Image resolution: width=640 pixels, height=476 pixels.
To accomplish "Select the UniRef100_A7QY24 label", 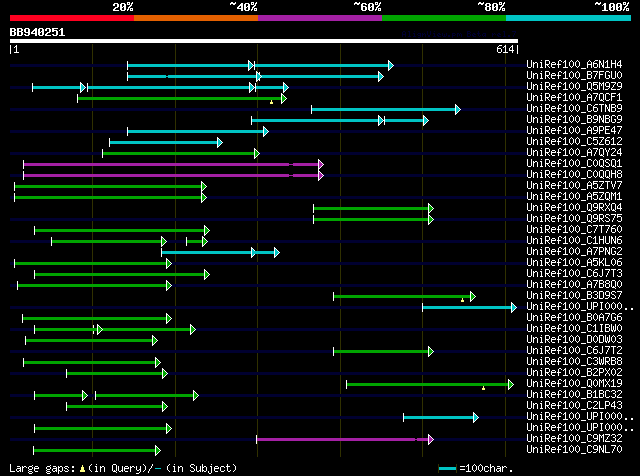I will (x=574, y=152).
